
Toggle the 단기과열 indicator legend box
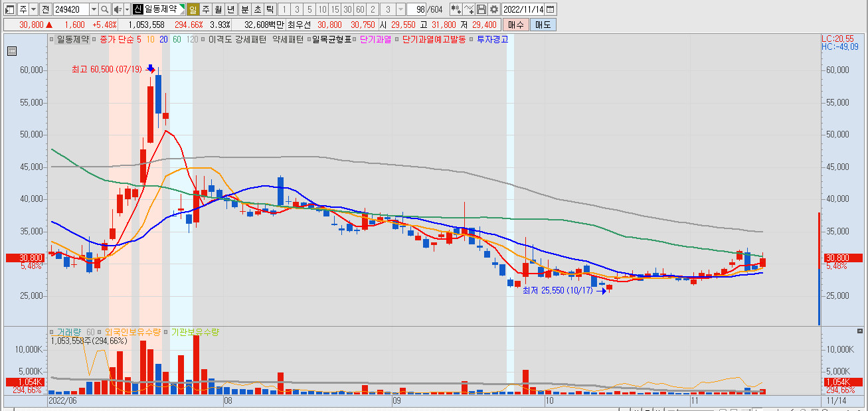click(356, 40)
